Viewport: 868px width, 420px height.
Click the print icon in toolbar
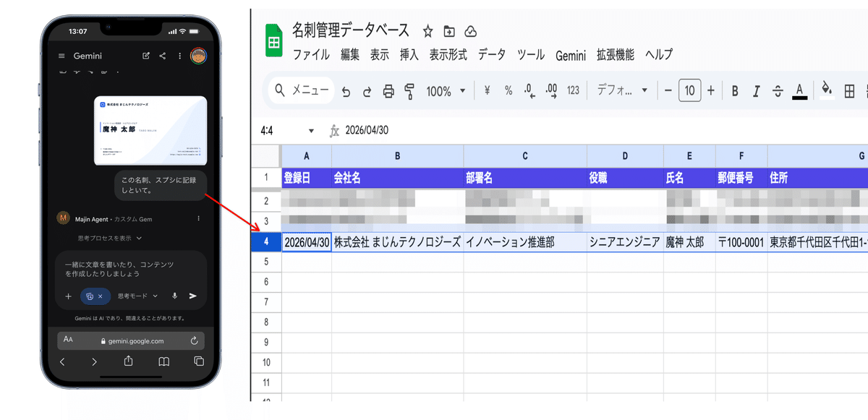388,91
